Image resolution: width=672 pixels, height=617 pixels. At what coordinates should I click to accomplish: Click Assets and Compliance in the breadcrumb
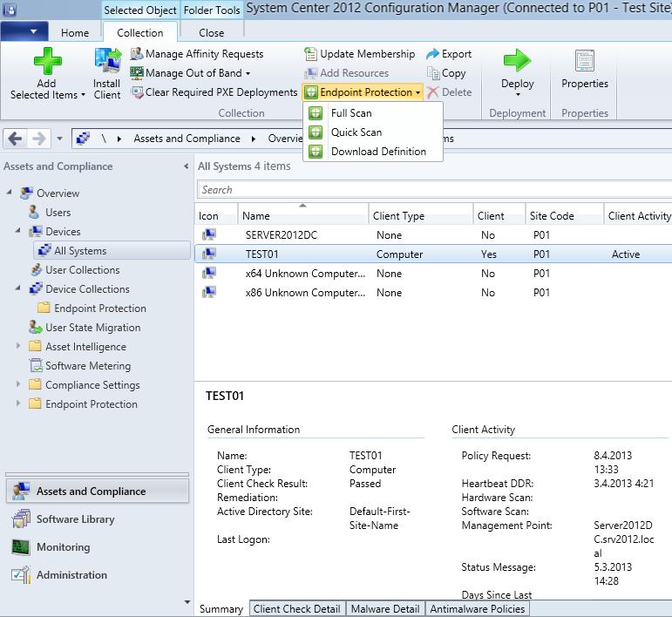187,139
